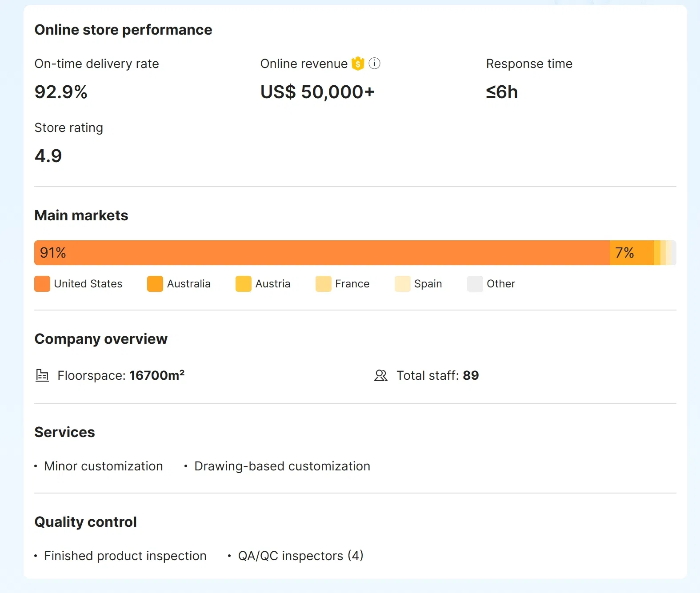
Task: Click the 4.9 store rating value
Action: (x=48, y=156)
